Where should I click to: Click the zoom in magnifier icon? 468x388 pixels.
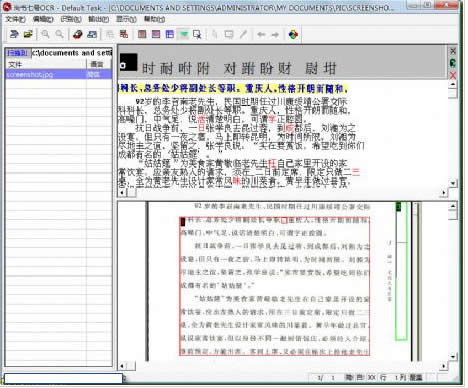point(45,34)
